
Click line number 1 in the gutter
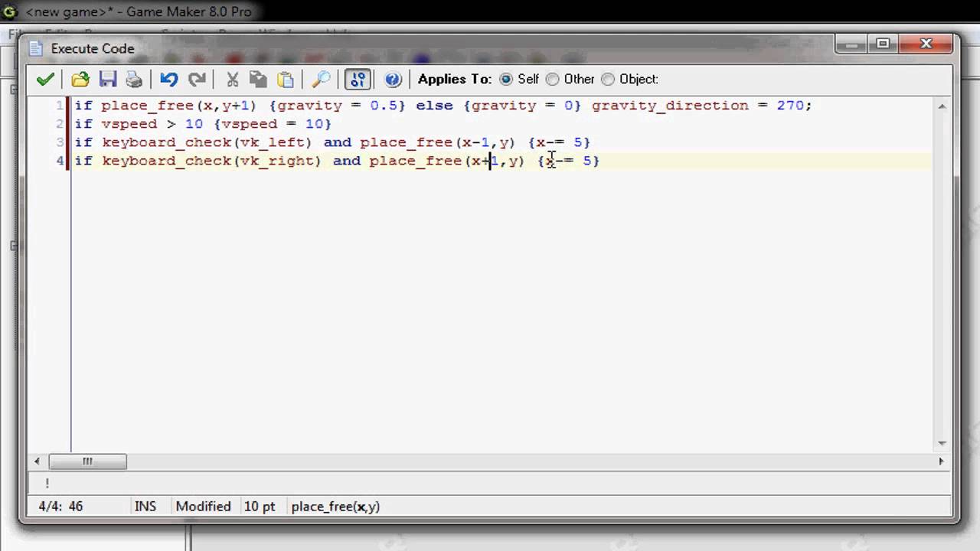click(60, 105)
